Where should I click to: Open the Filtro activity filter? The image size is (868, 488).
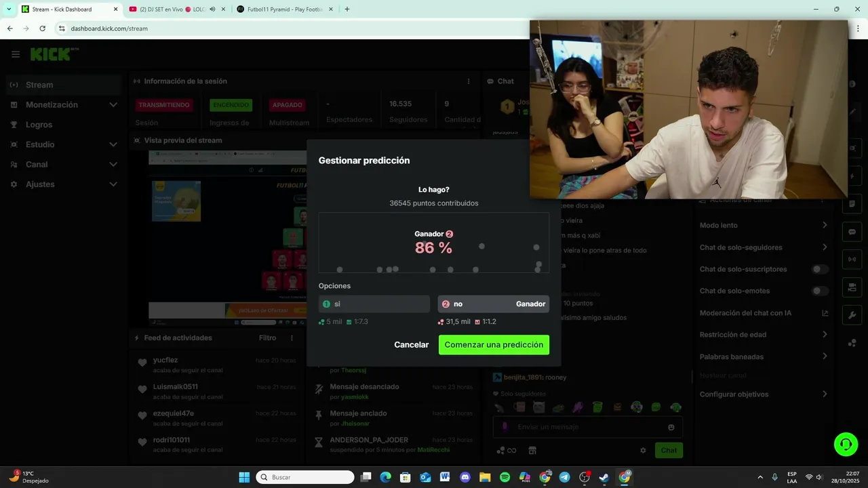click(x=268, y=338)
